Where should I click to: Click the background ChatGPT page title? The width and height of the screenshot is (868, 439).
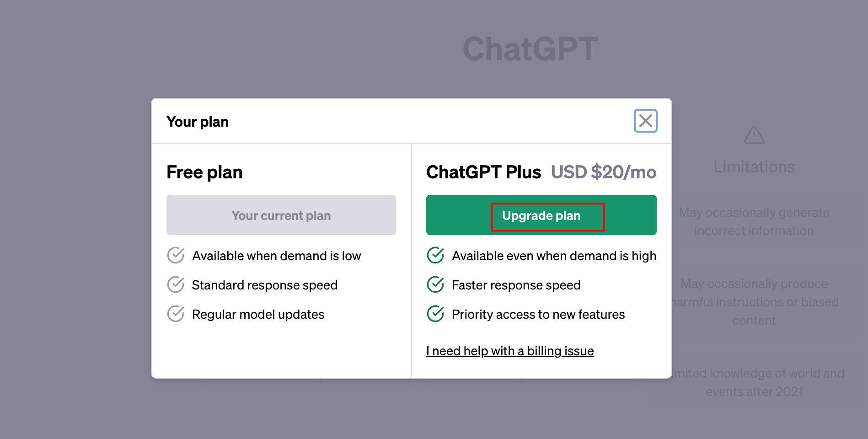530,49
